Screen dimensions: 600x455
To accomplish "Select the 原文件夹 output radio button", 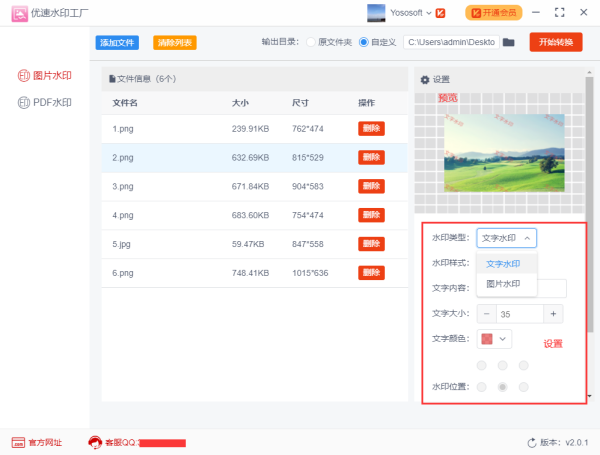I will point(310,42).
